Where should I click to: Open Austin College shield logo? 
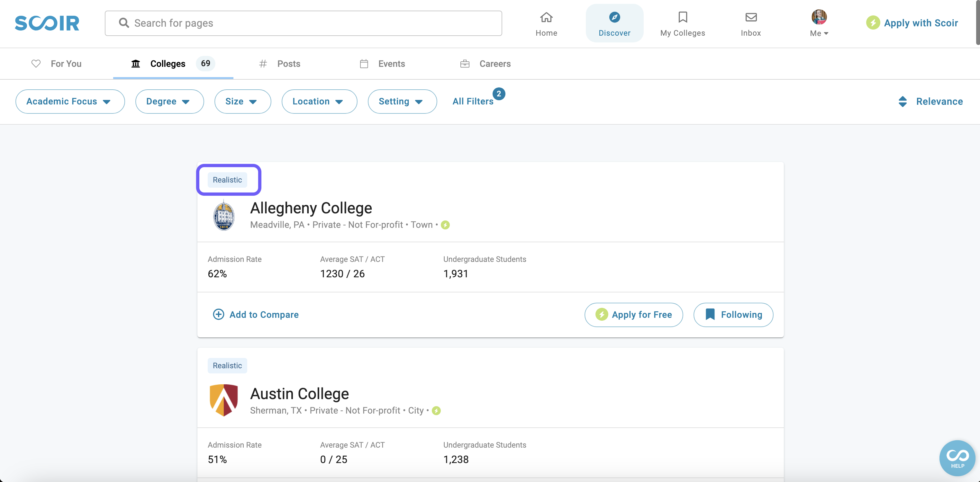coord(224,400)
